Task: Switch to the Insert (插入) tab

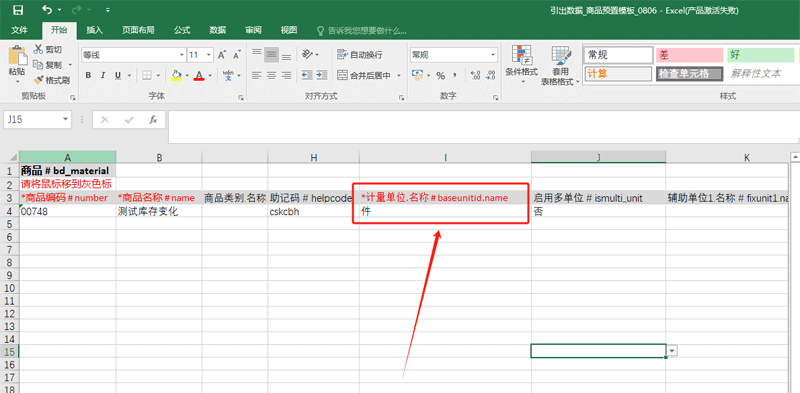Action: point(94,30)
